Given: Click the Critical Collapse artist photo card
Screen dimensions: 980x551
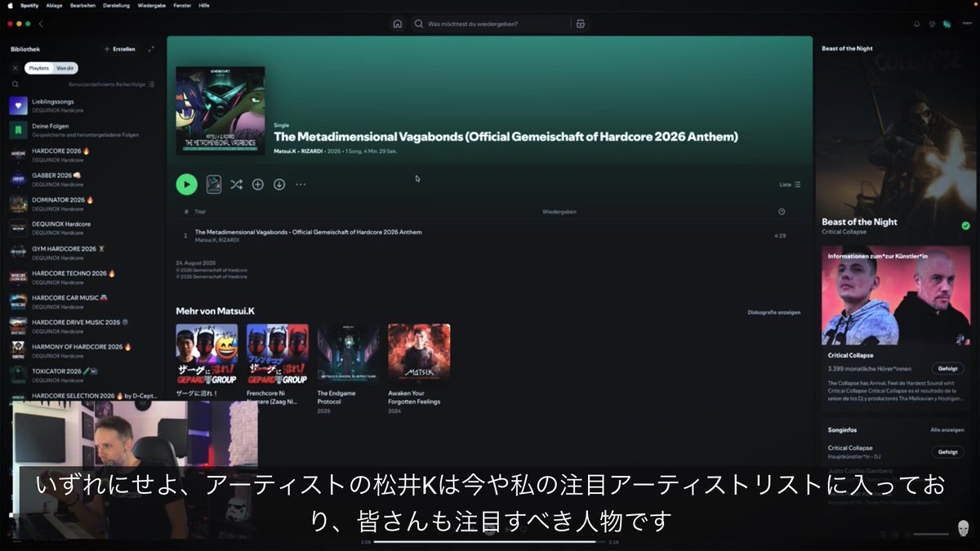Looking at the screenshot, I should coord(896,295).
